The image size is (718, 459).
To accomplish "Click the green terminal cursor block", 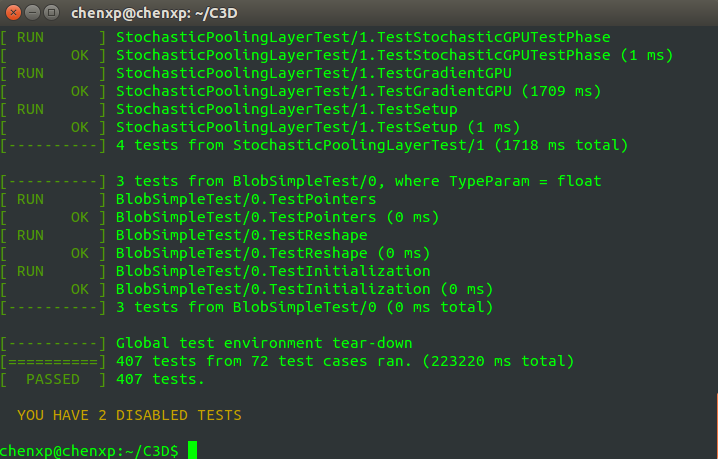I will (x=192, y=450).
